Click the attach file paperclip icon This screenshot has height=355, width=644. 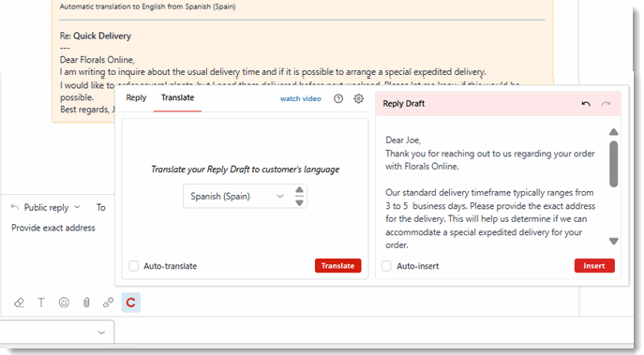click(x=86, y=303)
